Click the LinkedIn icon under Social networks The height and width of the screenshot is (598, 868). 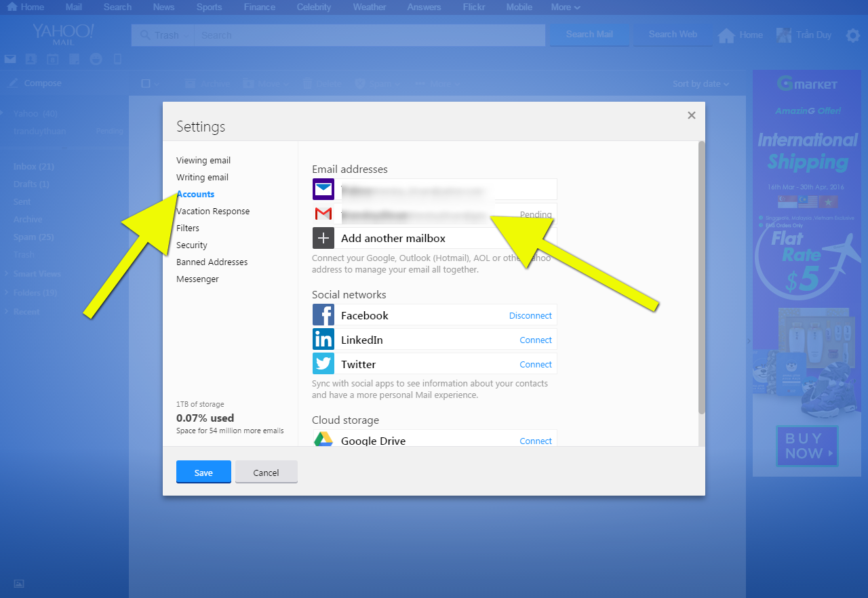point(323,340)
